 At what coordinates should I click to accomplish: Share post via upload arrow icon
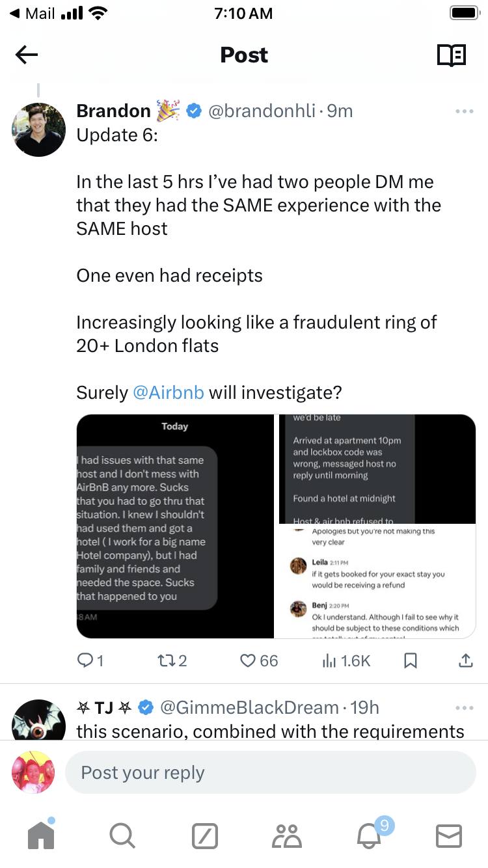466,660
